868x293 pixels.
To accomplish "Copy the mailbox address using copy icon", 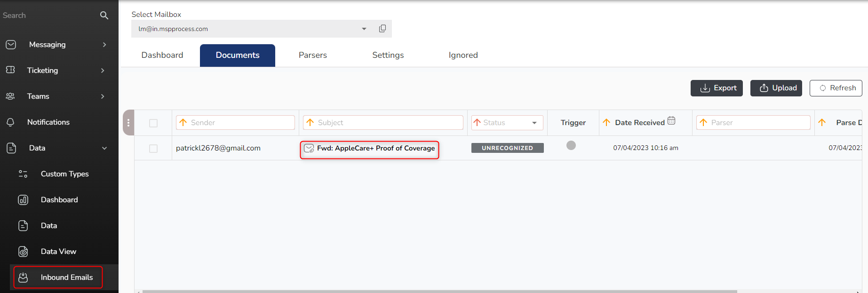I will (382, 29).
